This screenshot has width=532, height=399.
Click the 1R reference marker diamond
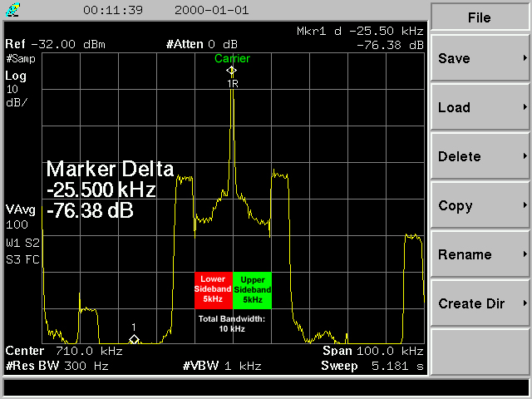[232, 71]
